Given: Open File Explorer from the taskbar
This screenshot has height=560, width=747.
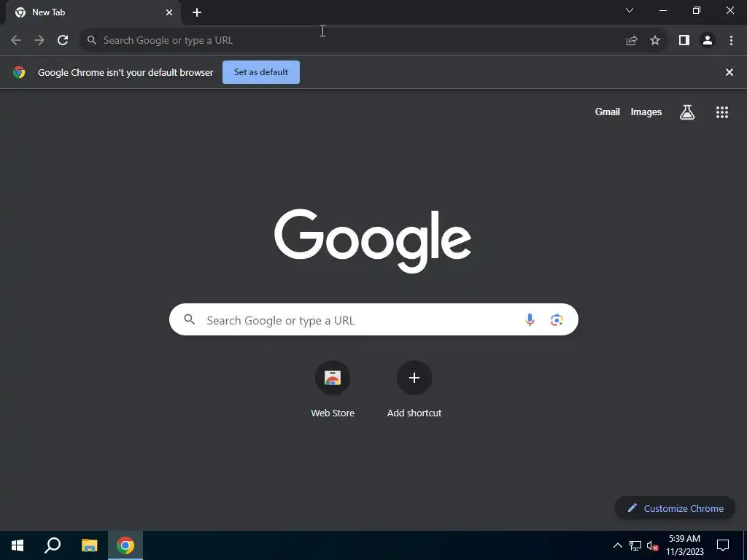Looking at the screenshot, I should 89,545.
